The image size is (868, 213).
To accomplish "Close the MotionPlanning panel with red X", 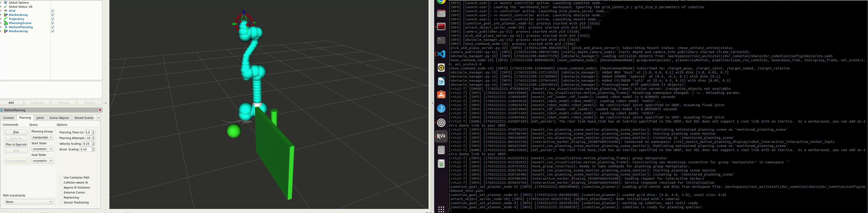I will [x=100, y=110].
